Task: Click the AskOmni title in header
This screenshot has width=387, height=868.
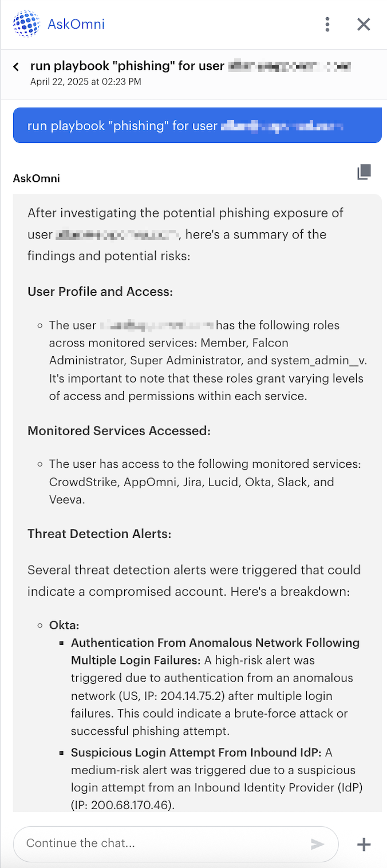Action: pos(76,24)
